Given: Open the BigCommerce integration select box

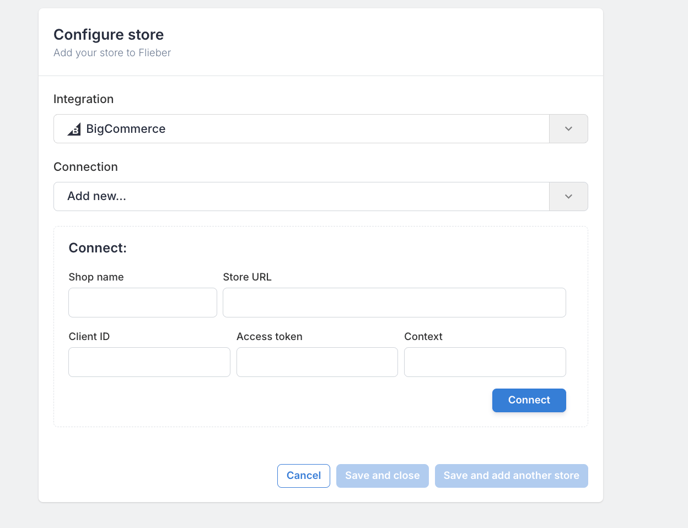Looking at the screenshot, I should click(320, 129).
